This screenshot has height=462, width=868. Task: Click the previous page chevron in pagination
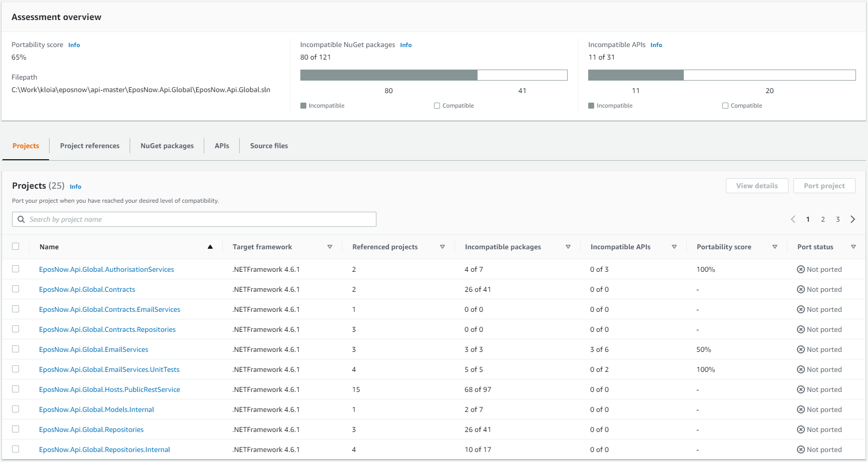click(793, 219)
